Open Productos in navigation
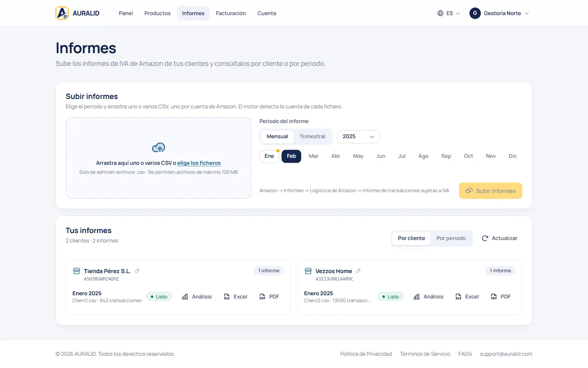The height and width of the screenshot is (368, 588). coord(157,13)
